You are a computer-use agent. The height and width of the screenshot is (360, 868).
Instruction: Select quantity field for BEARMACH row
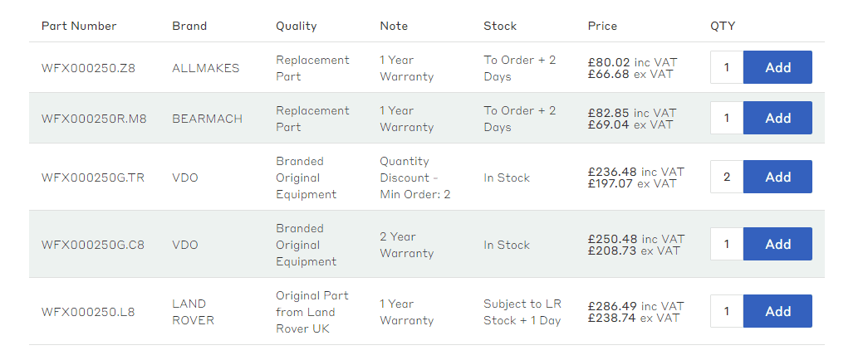click(727, 118)
